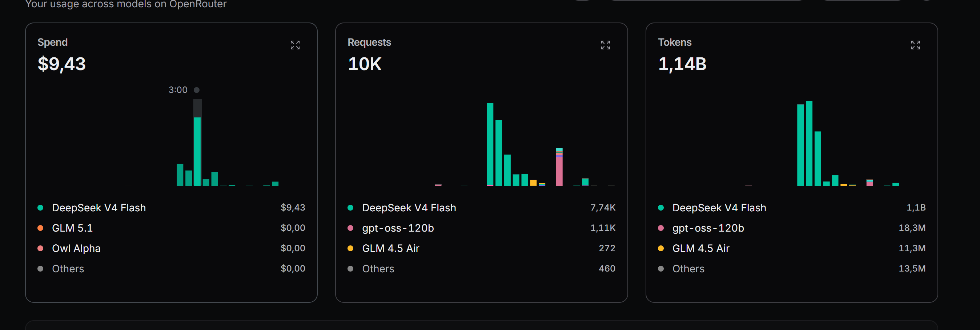Select Others in the Requests legend

pyautogui.click(x=378, y=269)
